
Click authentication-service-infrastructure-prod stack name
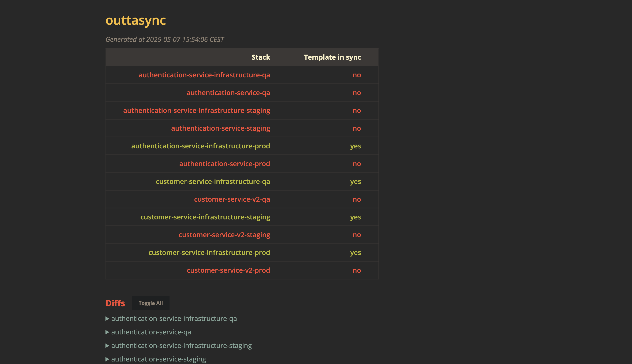pos(201,146)
